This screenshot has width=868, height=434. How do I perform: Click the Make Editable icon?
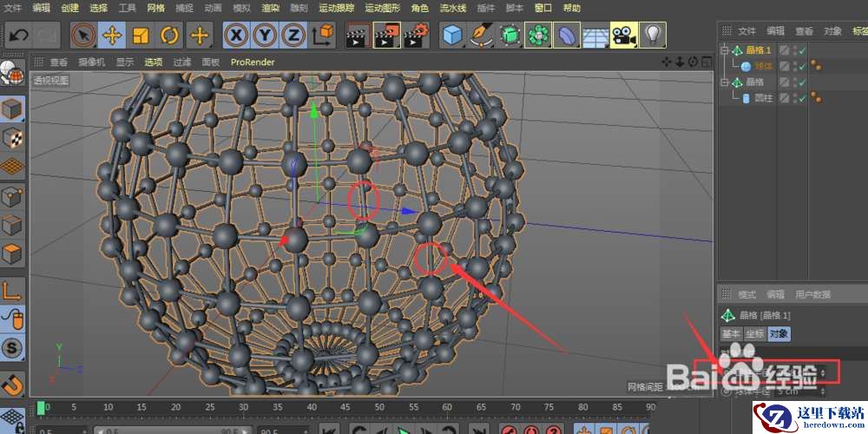coord(12,73)
